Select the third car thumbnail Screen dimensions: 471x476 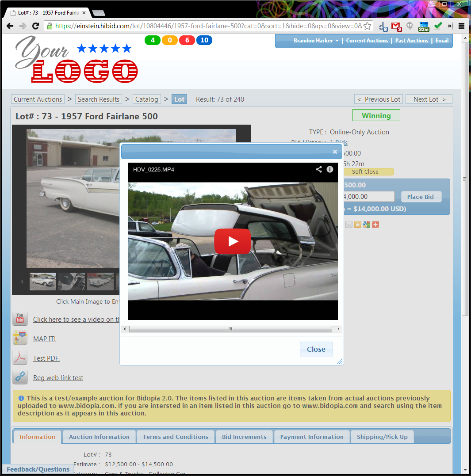click(x=100, y=282)
